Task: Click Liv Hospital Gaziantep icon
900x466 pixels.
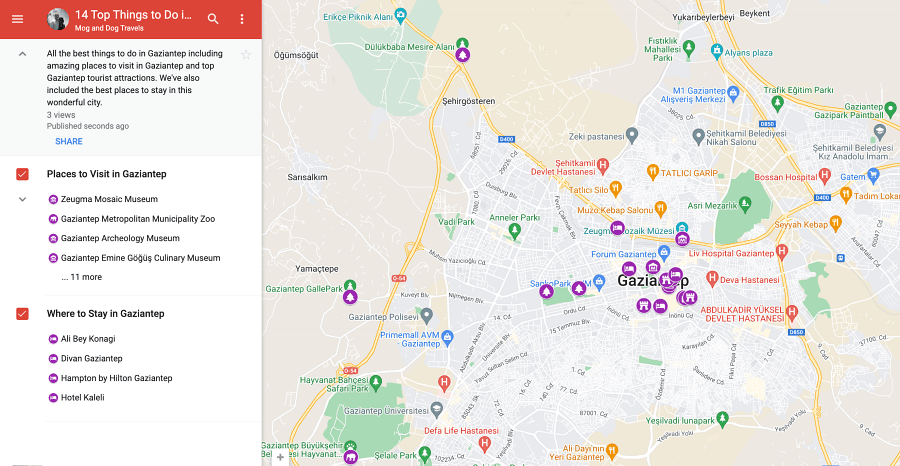Action: [x=781, y=251]
